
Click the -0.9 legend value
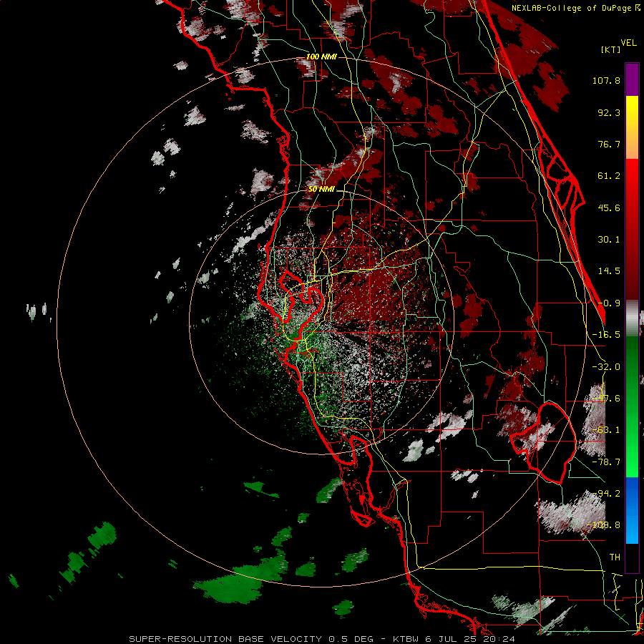609,303
